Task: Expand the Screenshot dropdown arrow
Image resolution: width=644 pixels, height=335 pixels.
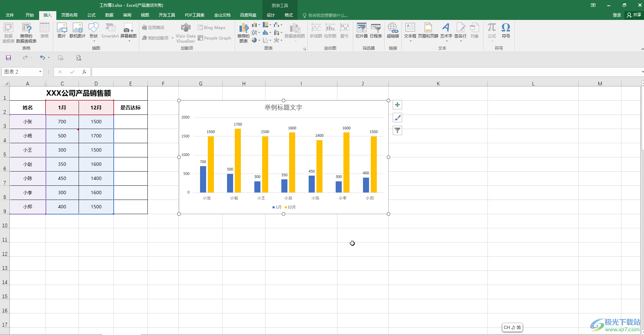Action: [x=129, y=41]
